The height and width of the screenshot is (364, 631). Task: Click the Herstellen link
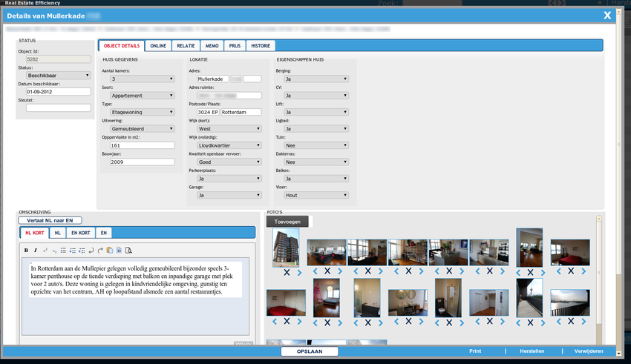click(532, 351)
